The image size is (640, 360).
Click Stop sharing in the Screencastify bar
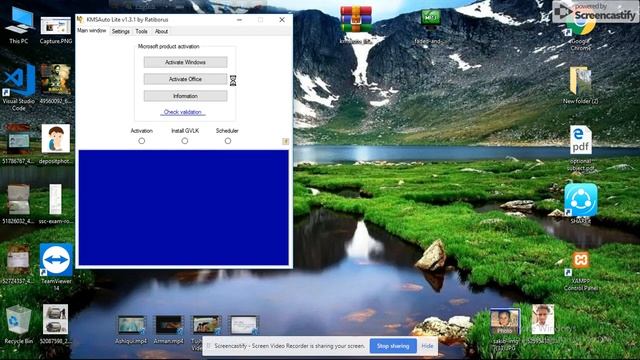[393, 346]
